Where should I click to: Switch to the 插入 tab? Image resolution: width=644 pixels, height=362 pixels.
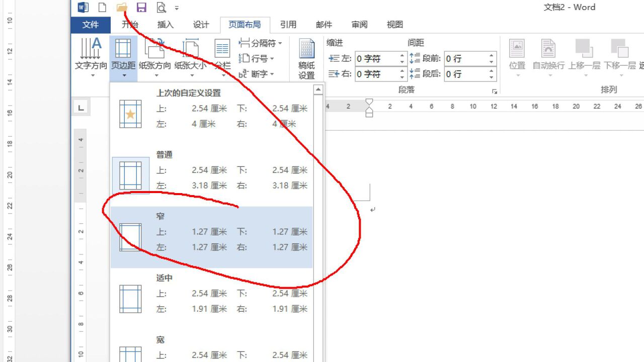pos(166,25)
